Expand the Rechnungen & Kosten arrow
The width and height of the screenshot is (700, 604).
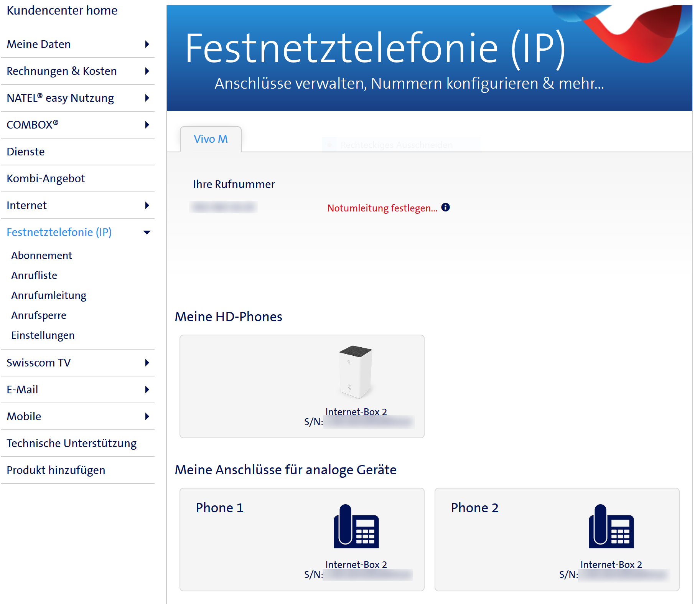coord(147,71)
